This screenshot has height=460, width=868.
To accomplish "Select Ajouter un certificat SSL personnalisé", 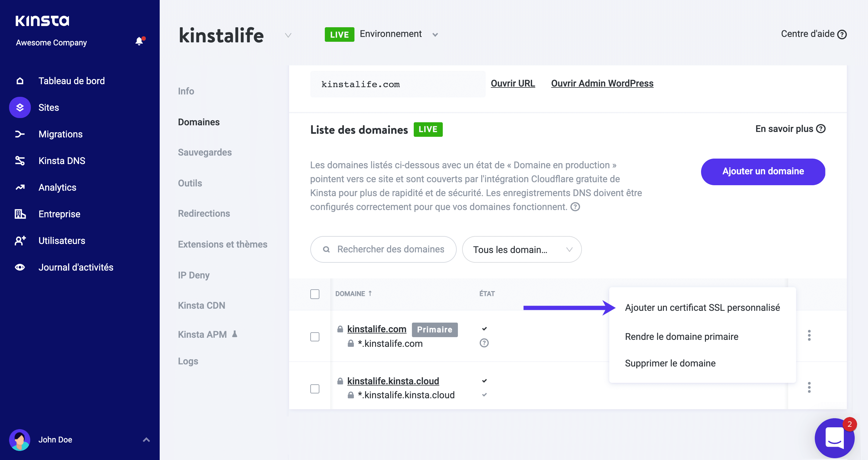I will (x=703, y=308).
